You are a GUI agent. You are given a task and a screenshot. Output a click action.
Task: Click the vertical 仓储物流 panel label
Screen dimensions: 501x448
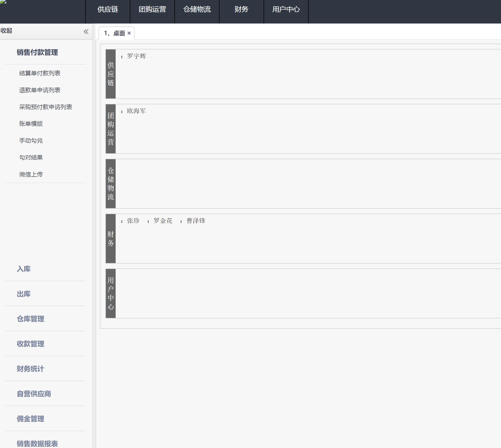coord(110,184)
